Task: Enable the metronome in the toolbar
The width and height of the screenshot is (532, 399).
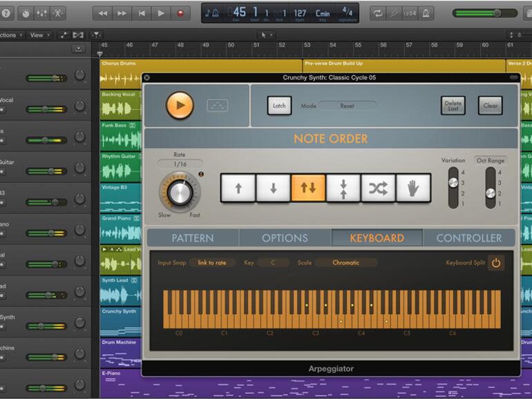Action: click(427, 13)
